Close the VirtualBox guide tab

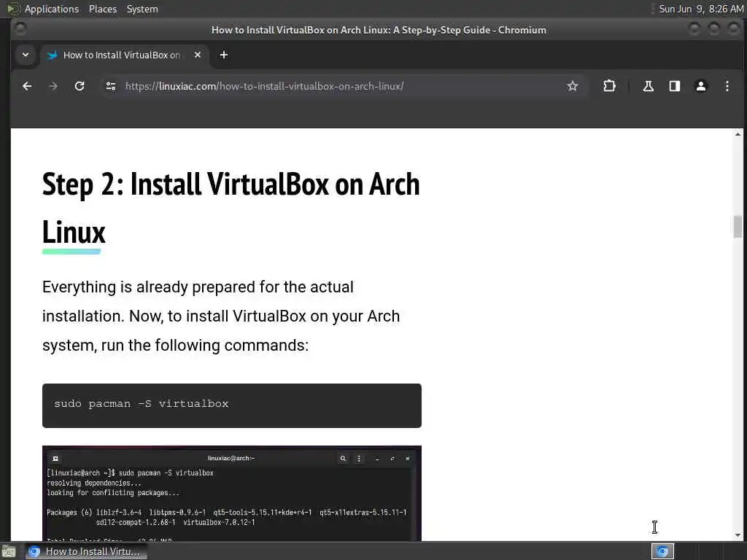(x=198, y=55)
